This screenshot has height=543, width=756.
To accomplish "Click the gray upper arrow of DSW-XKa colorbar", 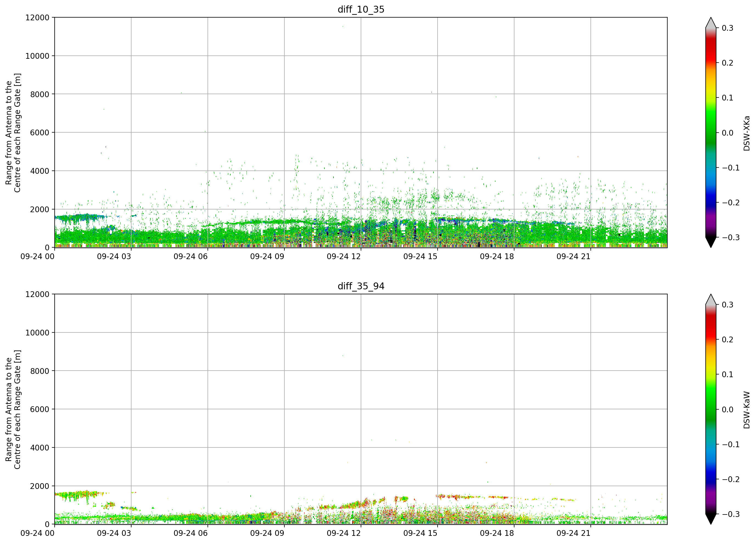I will coord(711,23).
